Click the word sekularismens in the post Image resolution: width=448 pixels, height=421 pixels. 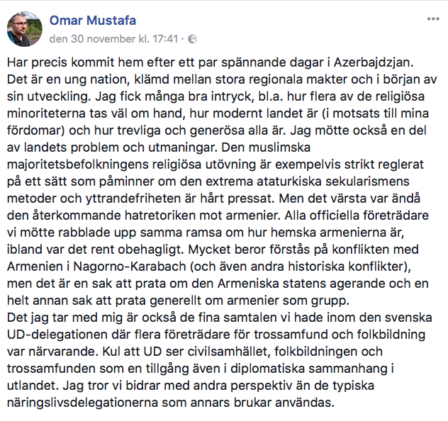click(367, 182)
